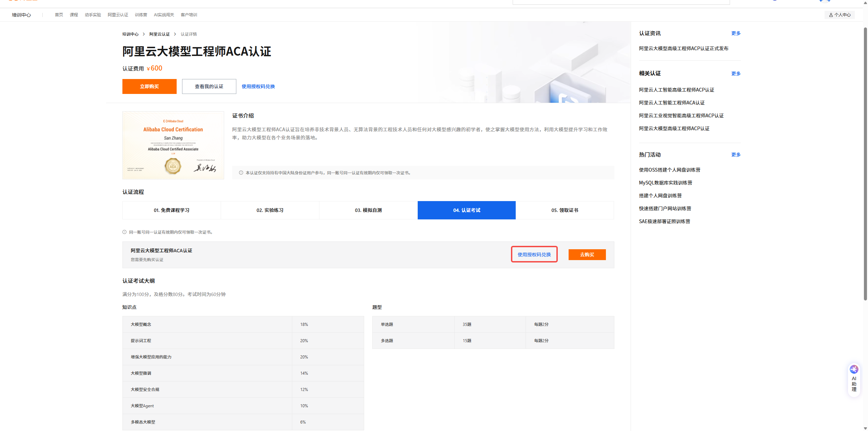Open 阿里云人工智能工程师ACA认证 link
This screenshot has width=868, height=431.
pos(672,103)
